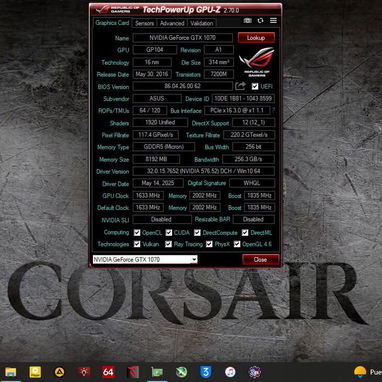Image resolution: width=382 pixels, height=382 pixels.
Task: Click the Digital Signature value WHQL
Action: 252,183
